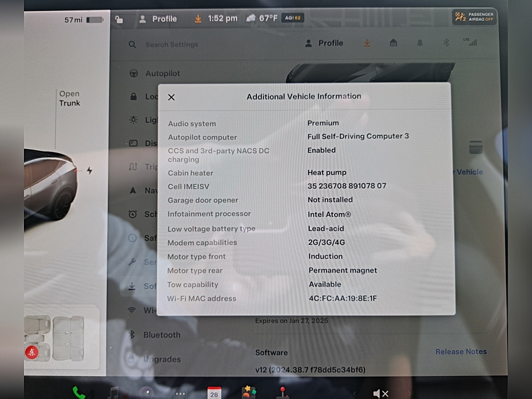Tap the Heat pump cabin heater value
This screenshot has width=532, height=399.
[x=327, y=172]
